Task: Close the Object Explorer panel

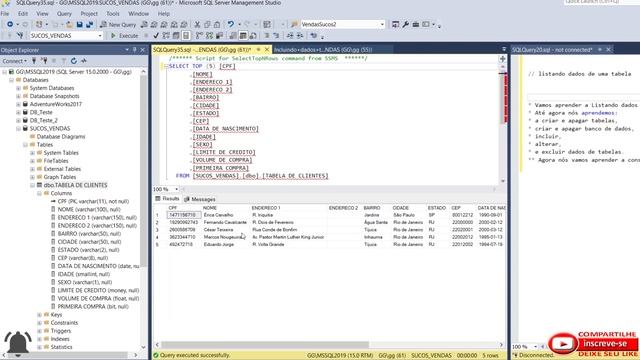Action: (142, 50)
